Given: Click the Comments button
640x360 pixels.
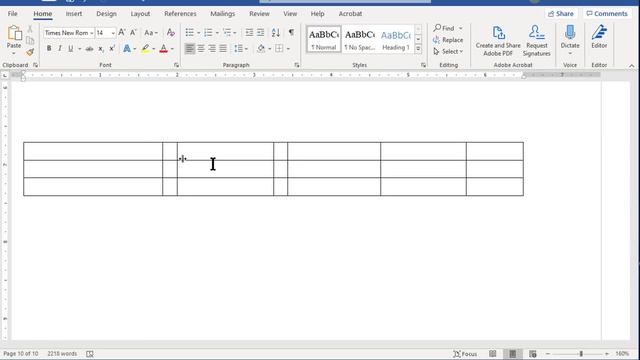Looking at the screenshot, I should click(607, 13).
